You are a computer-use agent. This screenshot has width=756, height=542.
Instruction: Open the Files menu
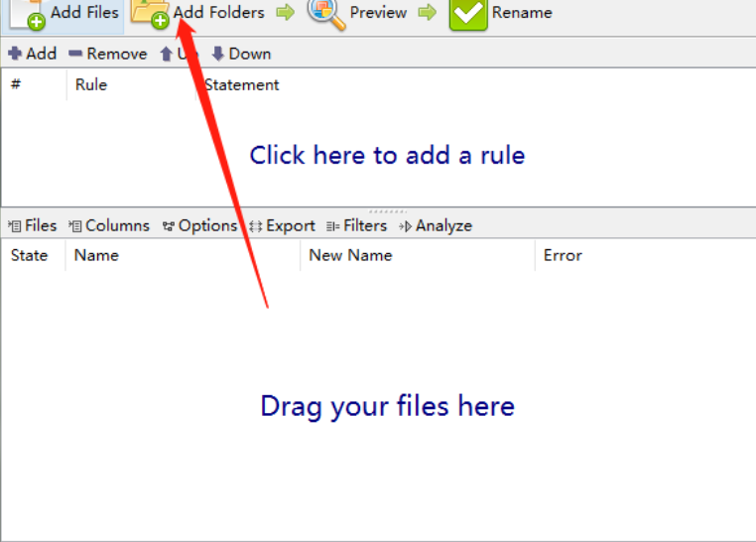33,225
